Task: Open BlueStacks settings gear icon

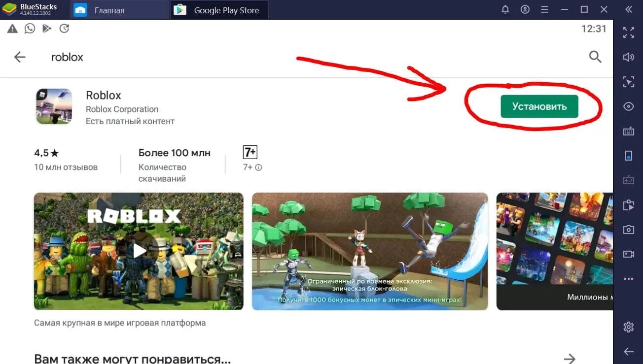Action: 629,327
